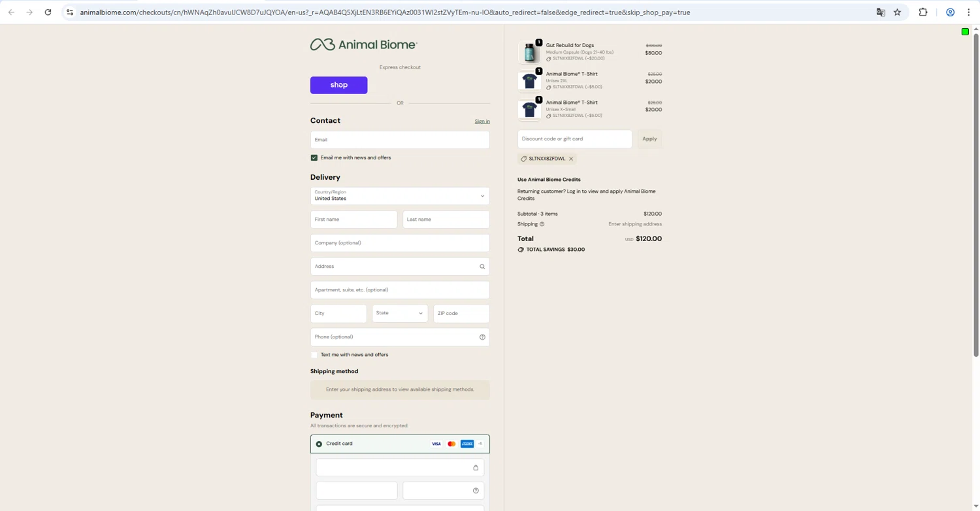Click the ZIP code field
Image resolution: width=980 pixels, height=511 pixels.
pos(461,314)
